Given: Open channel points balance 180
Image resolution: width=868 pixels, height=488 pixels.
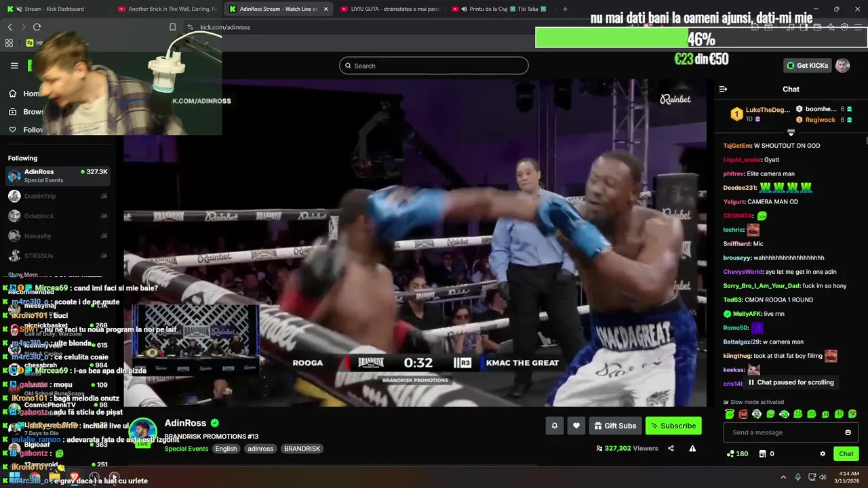Looking at the screenshot, I should pyautogui.click(x=737, y=454).
